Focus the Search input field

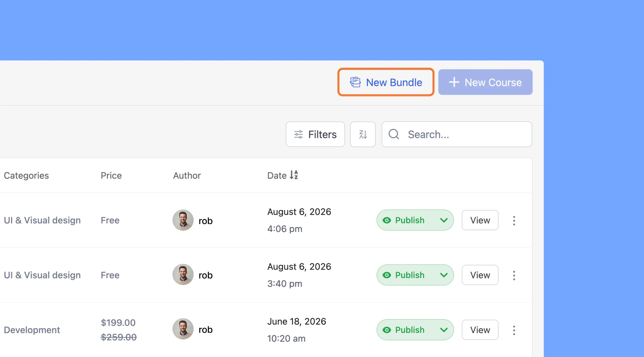pyautogui.click(x=457, y=134)
